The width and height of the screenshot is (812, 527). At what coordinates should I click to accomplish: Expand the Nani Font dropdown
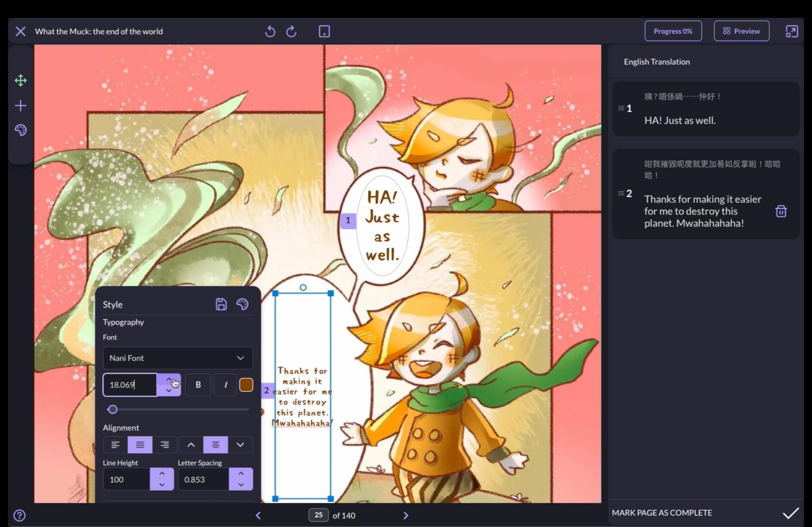(178, 358)
